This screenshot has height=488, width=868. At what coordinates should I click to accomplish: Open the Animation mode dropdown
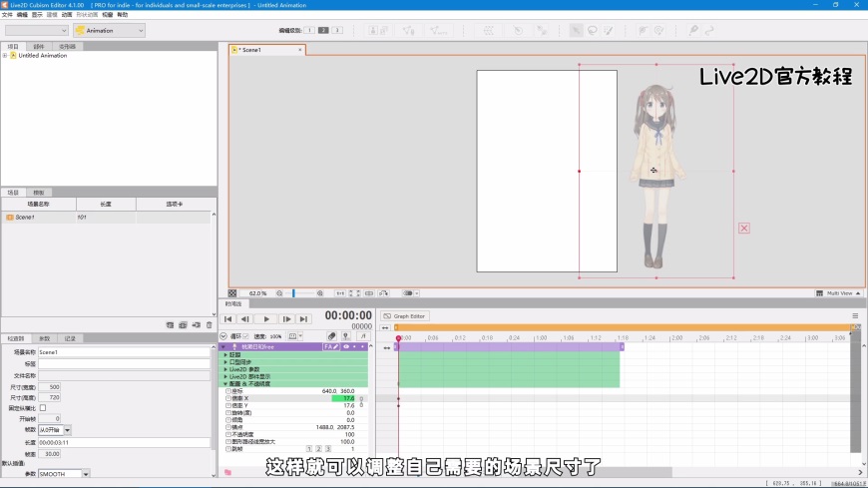[109, 31]
